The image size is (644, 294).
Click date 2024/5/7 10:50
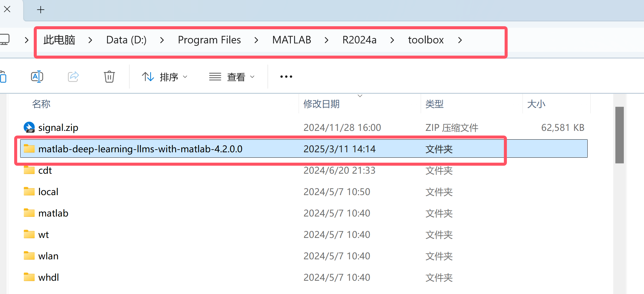pyautogui.click(x=337, y=192)
